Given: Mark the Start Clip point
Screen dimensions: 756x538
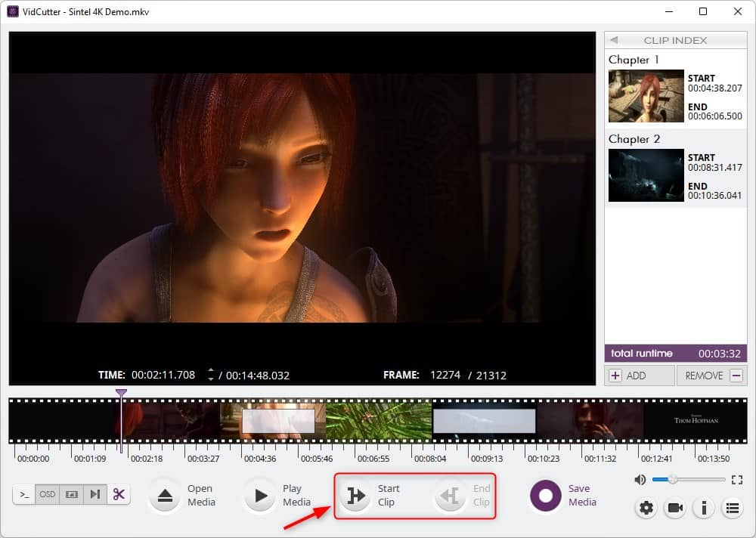Looking at the screenshot, I should point(356,496).
